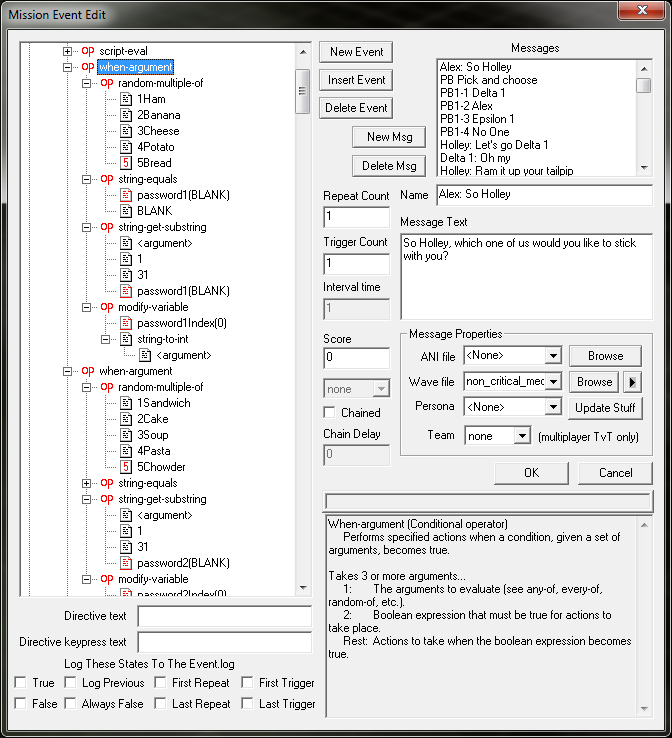This screenshot has width=672, height=738.
Task: Click the red OP icon beside modify-variable under first when-argument
Action: point(107,307)
